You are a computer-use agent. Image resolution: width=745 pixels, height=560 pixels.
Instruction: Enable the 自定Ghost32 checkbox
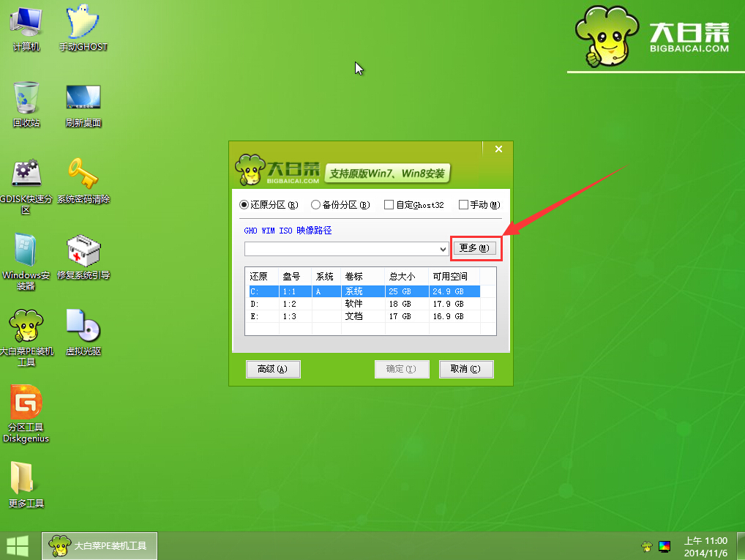pyautogui.click(x=387, y=205)
